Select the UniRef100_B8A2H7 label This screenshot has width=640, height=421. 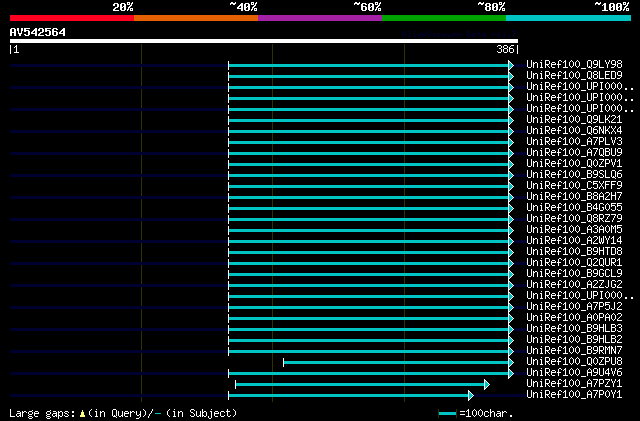pyautogui.click(x=574, y=196)
